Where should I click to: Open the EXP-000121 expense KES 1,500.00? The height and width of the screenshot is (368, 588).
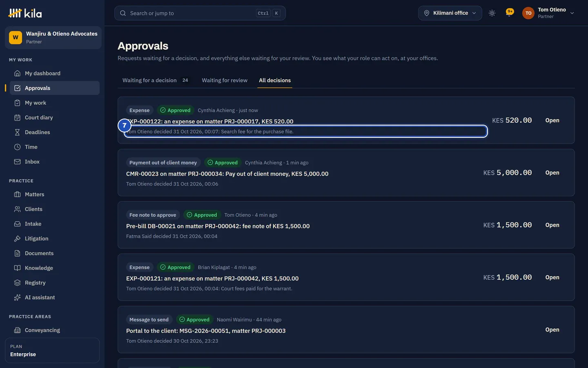click(552, 277)
